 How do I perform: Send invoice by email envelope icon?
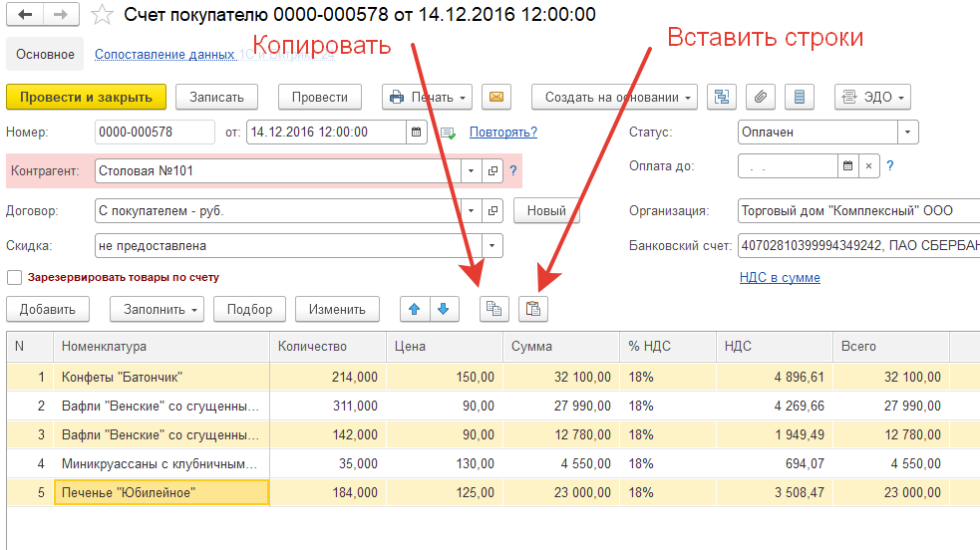pyautogui.click(x=496, y=97)
